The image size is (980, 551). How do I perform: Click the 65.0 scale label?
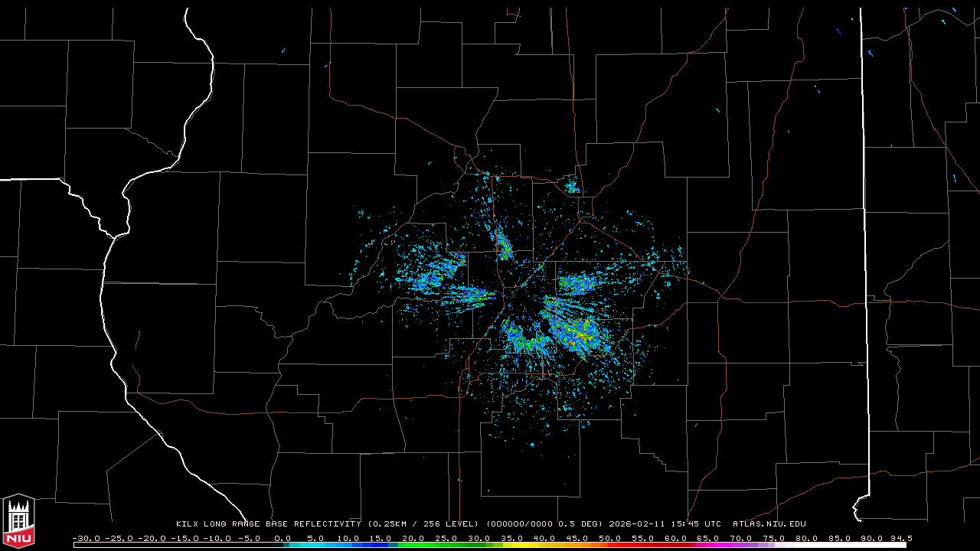(707, 538)
